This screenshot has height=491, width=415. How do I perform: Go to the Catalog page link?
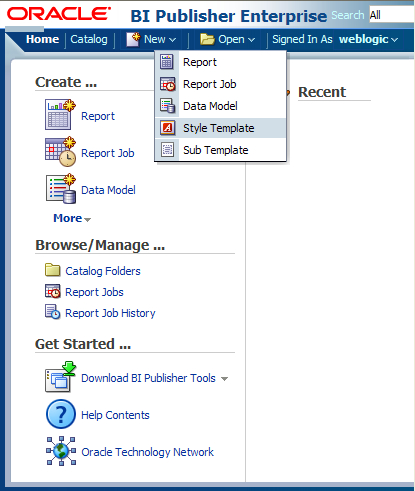[x=89, y=39]
